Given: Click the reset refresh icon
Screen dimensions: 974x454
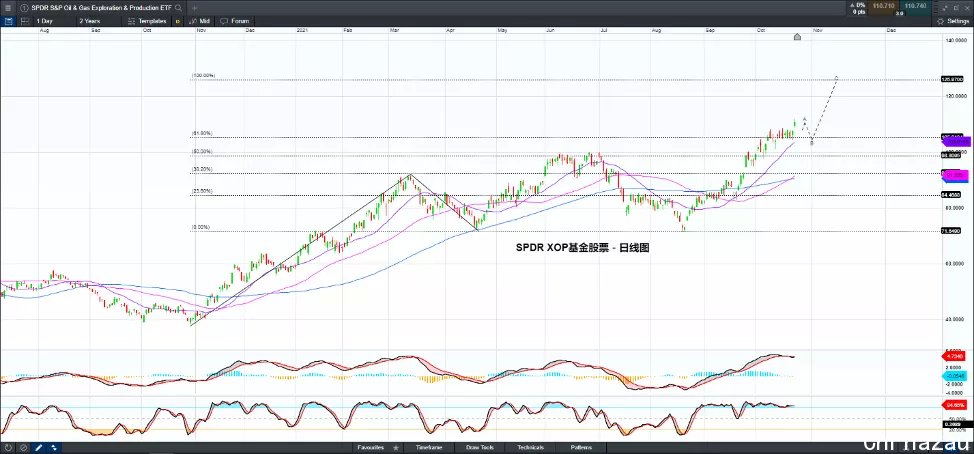Looking at the screenshot, I should [7, 447].
